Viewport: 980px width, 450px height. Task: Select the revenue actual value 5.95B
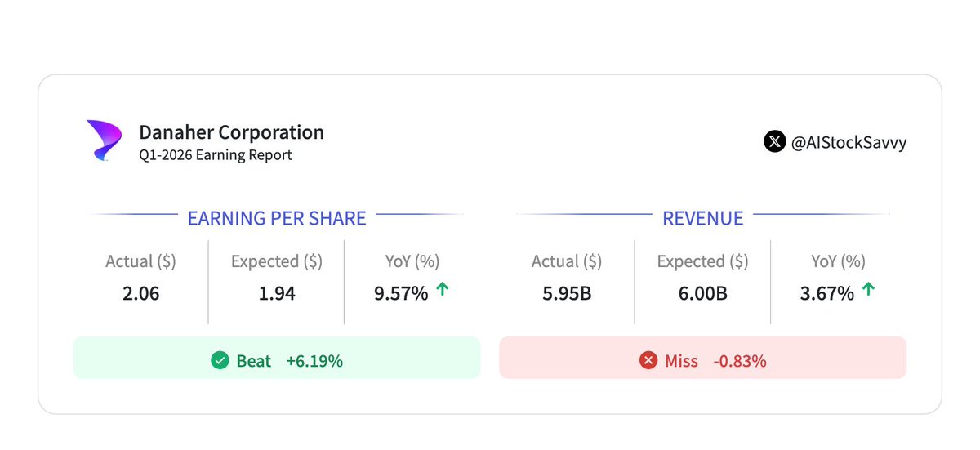pos(567,294)
